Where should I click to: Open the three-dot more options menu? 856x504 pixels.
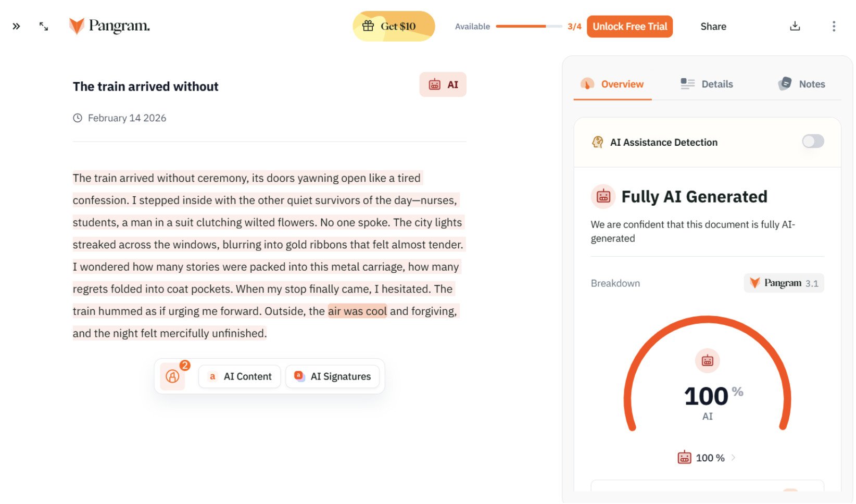coord(834,26)
